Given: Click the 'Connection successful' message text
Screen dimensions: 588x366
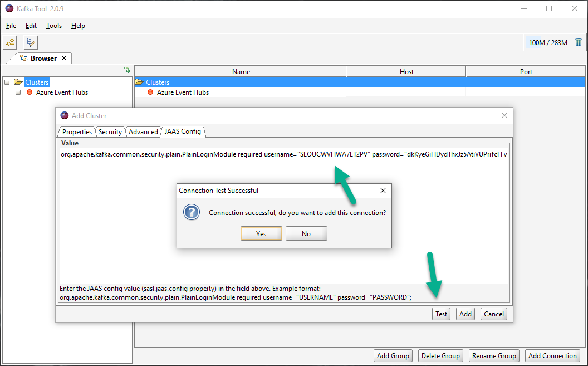Looking at the screenshot, I should [x=297, y=213].
